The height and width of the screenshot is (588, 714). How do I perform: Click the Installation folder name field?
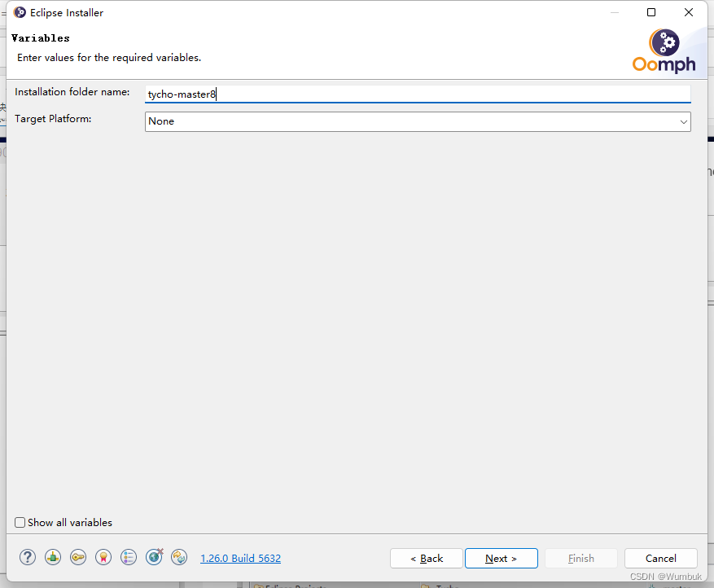click(418, 94)
